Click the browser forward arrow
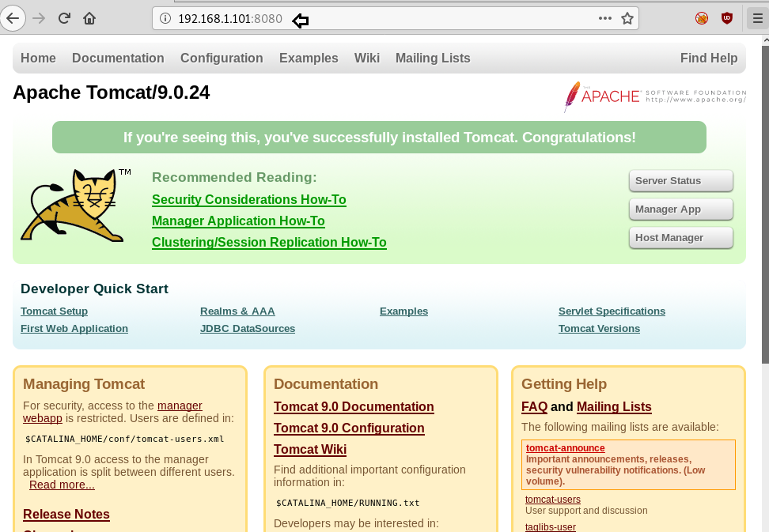 click(39, 19)
